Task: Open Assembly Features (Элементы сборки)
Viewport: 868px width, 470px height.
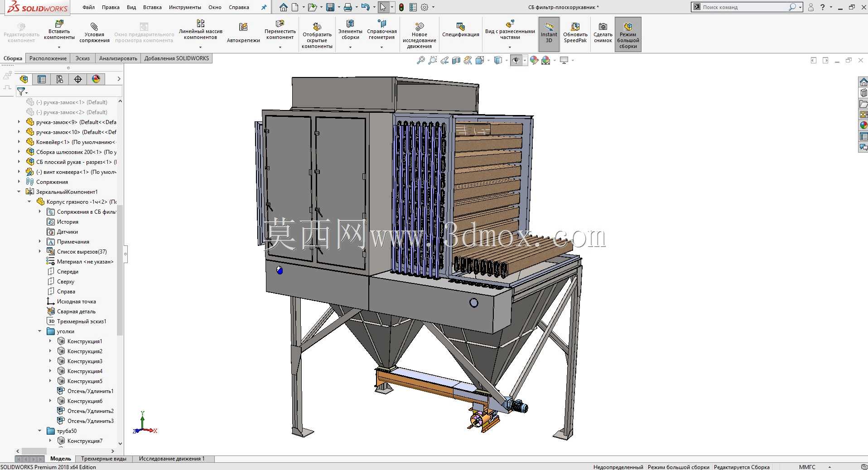Action: [350, 30]
